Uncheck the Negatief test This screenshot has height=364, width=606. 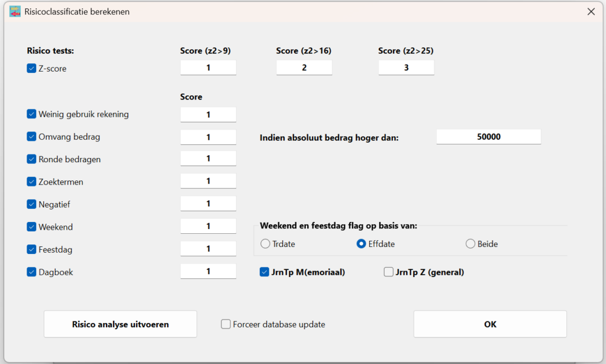(32, 204)
